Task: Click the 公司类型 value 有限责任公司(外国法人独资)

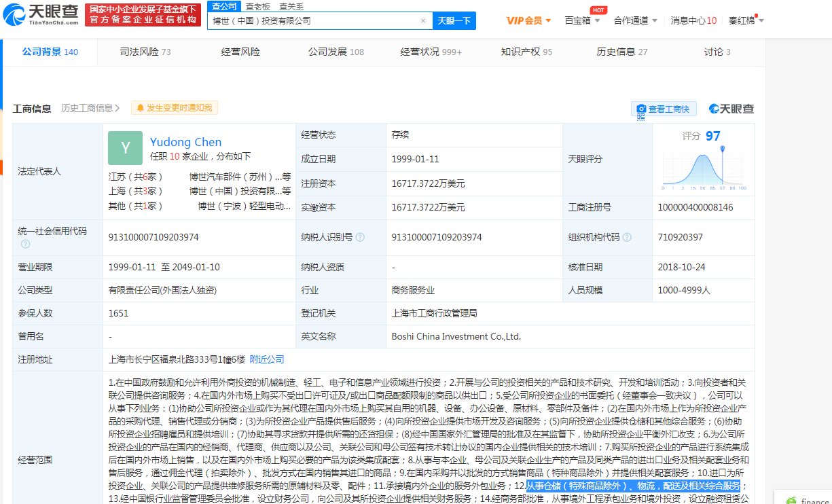Action: pyautogui.click(x=162, y=290)
